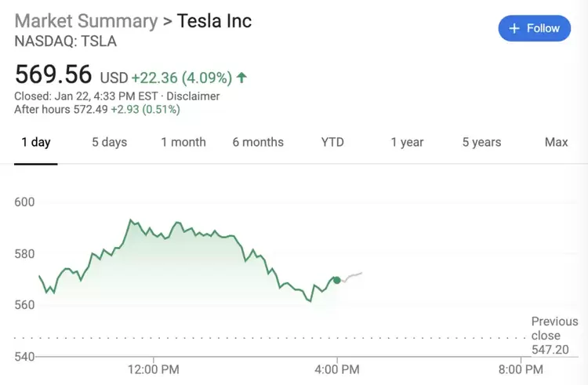Click the green closing-price dot on chart
Screen dimensions: 588x385
click(337, 280)
